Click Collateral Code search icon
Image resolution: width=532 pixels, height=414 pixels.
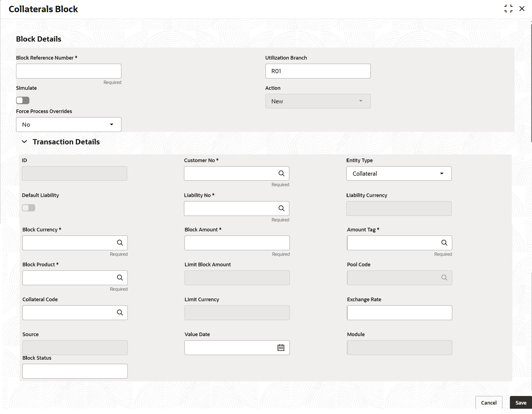pyautogui.click(x=120, y=313)
